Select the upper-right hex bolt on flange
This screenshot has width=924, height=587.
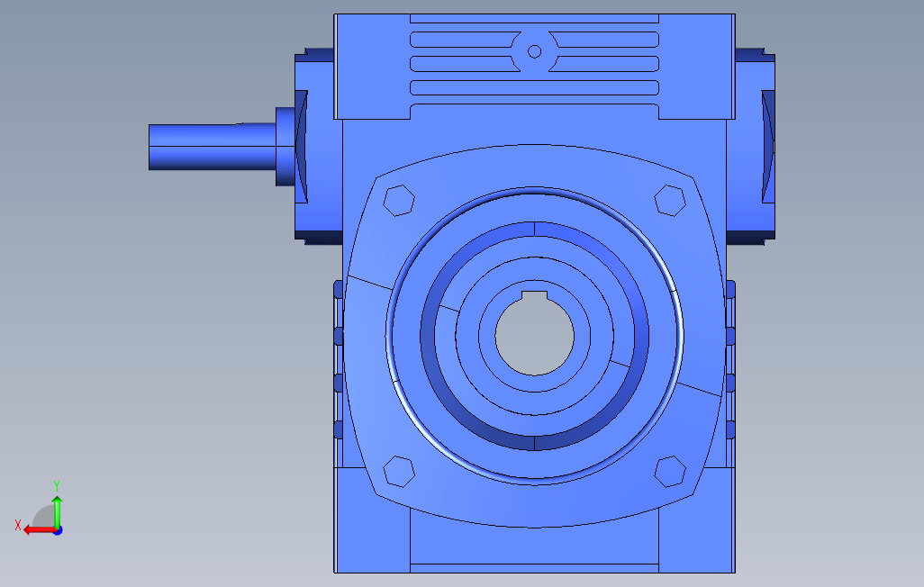pos(670,201)
